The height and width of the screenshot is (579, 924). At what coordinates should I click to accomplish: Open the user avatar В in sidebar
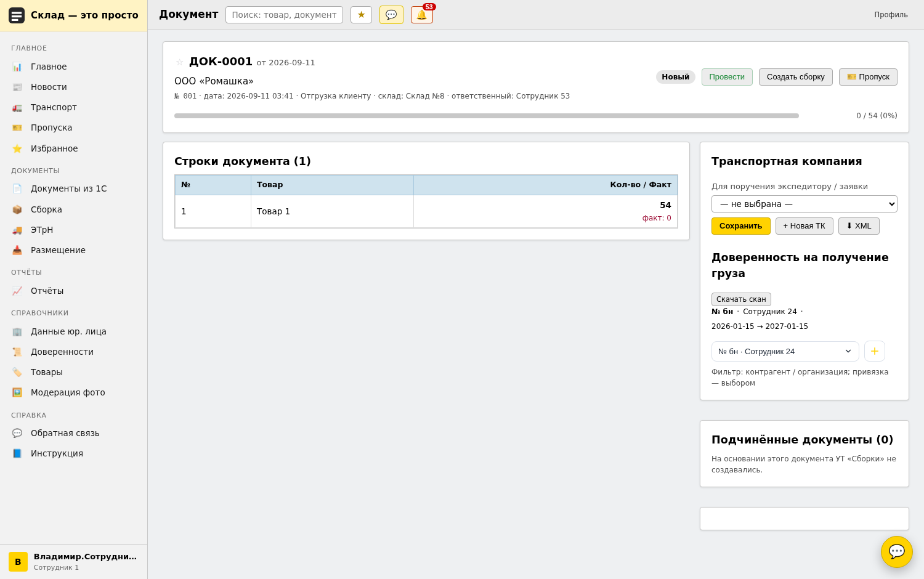coord(18,562)
